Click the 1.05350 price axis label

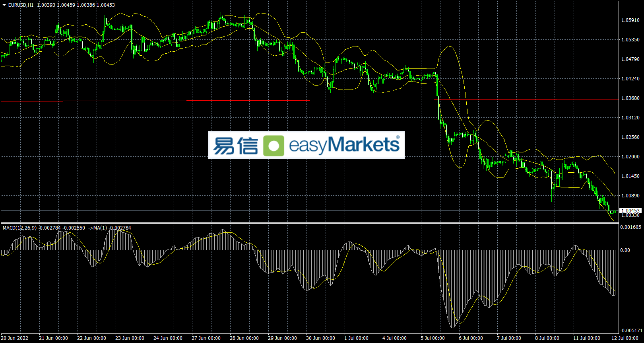point(630,40)
